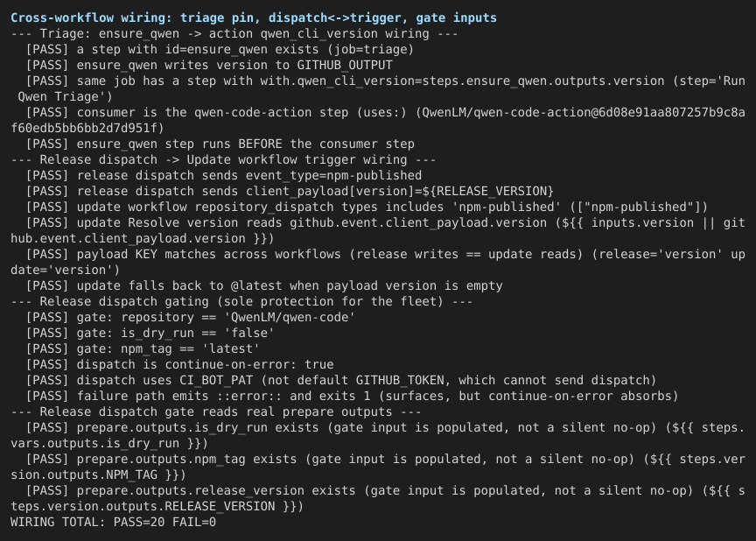Image resolution: width=756 pixels, height=541 pixels.
Task: Click the 'gate reads real prepare outputs' header
Action: pyautogui.click(x=216, y=411)
